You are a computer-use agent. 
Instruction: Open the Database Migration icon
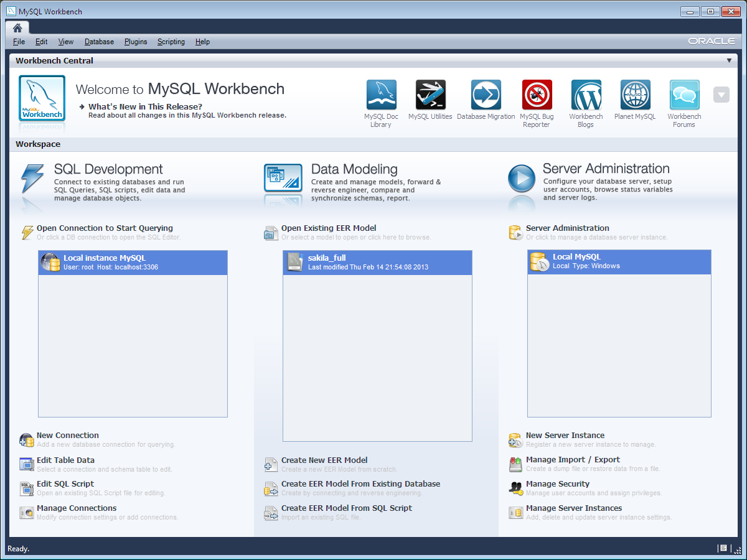tap(486, 95)
